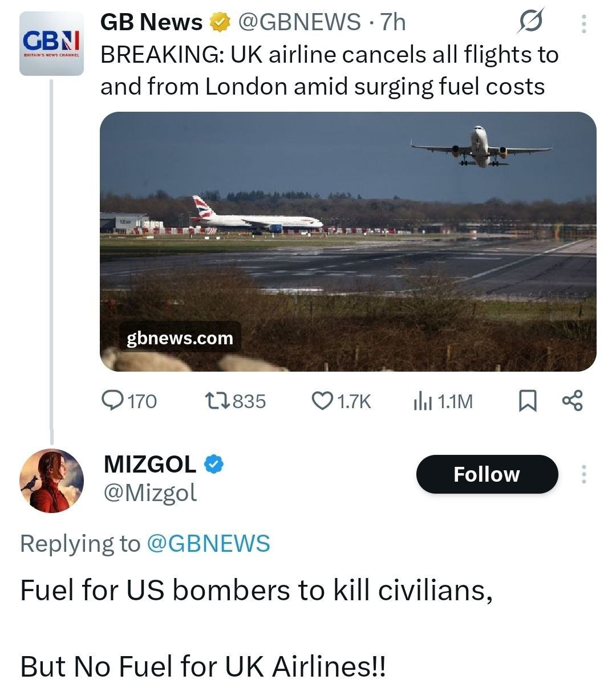
Task: Open more options on GB News tweet
Action: [583, 23]
